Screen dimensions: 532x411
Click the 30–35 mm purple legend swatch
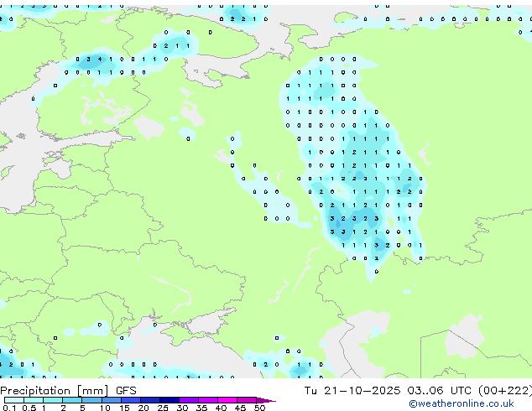pyautogui.click(x=188, y=400)
